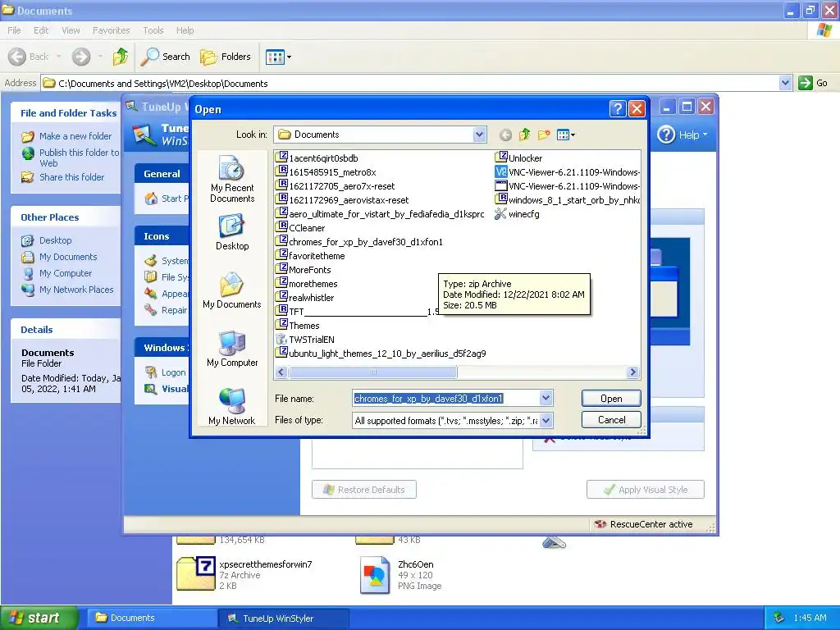Select 1621172705_aero7x-reset file
This screenshot has width=840, height=630.
(336, 186)
